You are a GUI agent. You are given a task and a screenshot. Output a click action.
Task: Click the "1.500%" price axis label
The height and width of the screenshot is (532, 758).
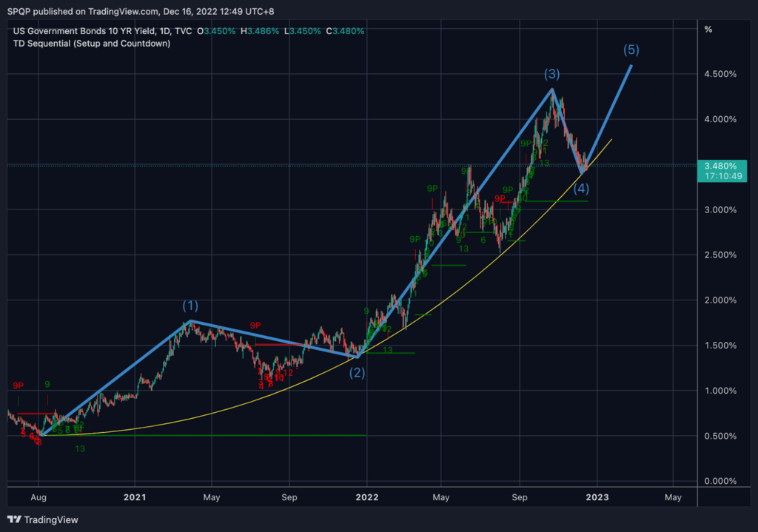720,346
